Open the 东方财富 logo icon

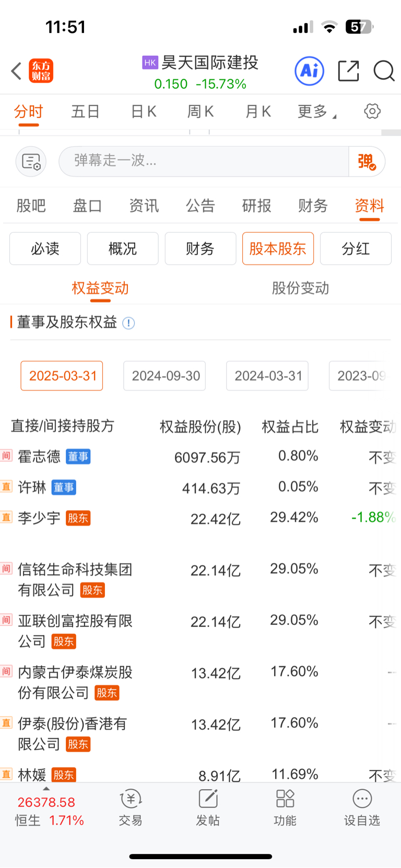click(x=41, y=71)
